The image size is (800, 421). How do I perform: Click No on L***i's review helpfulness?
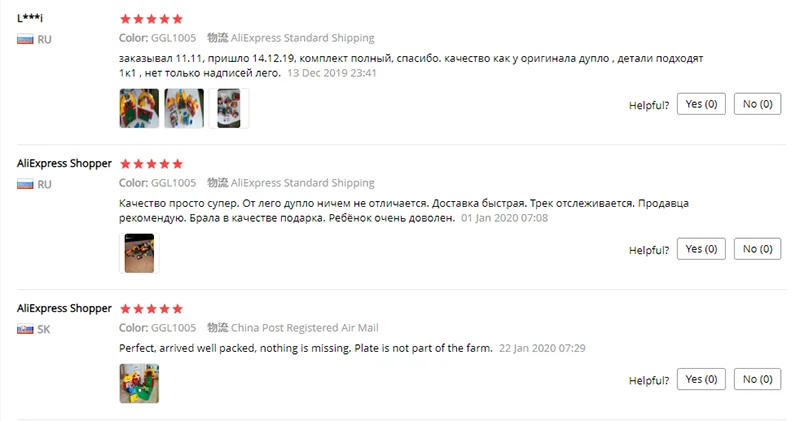pyautogui.click(x=757, y=104)
